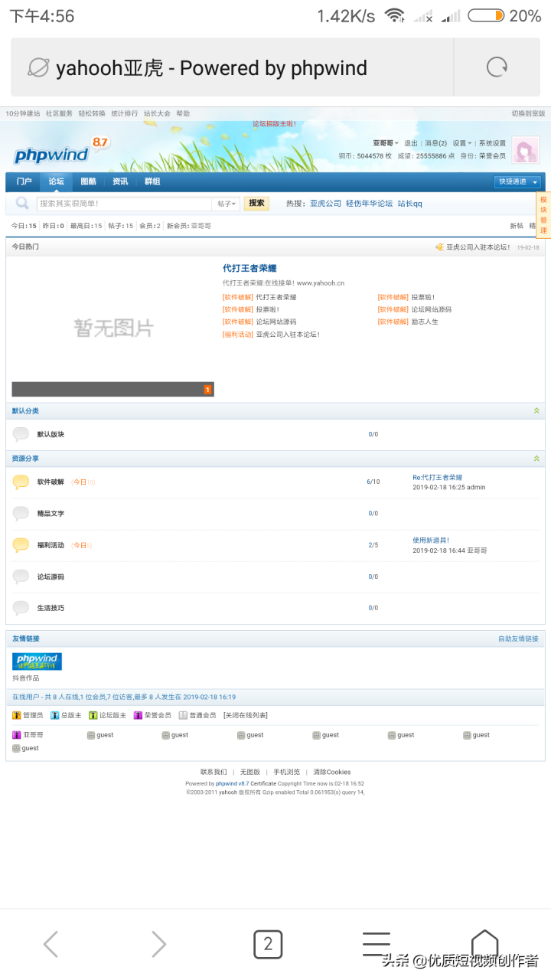Open the browser tabs counter showing 2
Image resolution: width=551 pixels, height=980 pixels.
coord(268,944)
